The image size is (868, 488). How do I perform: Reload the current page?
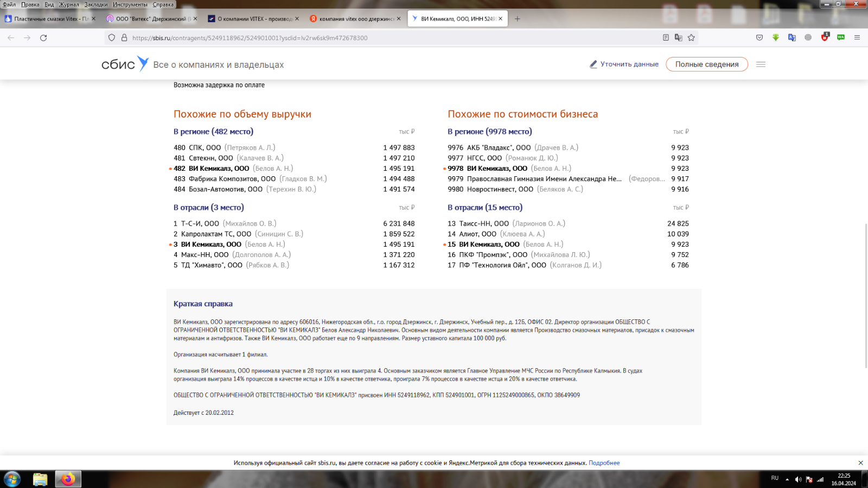pos(43,38)
